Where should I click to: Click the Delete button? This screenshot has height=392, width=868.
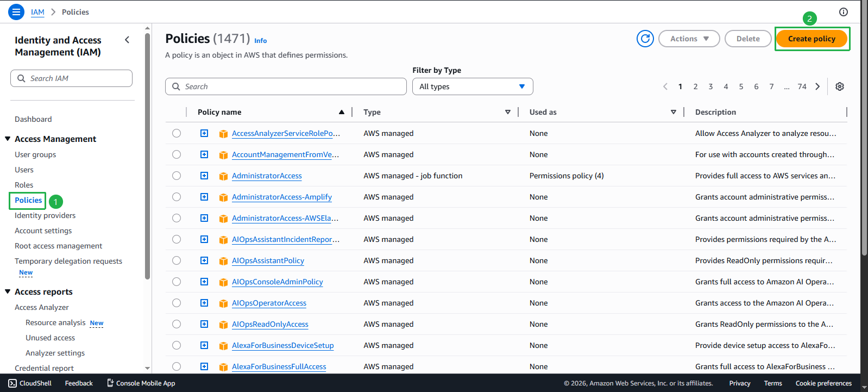click(748, 39)
